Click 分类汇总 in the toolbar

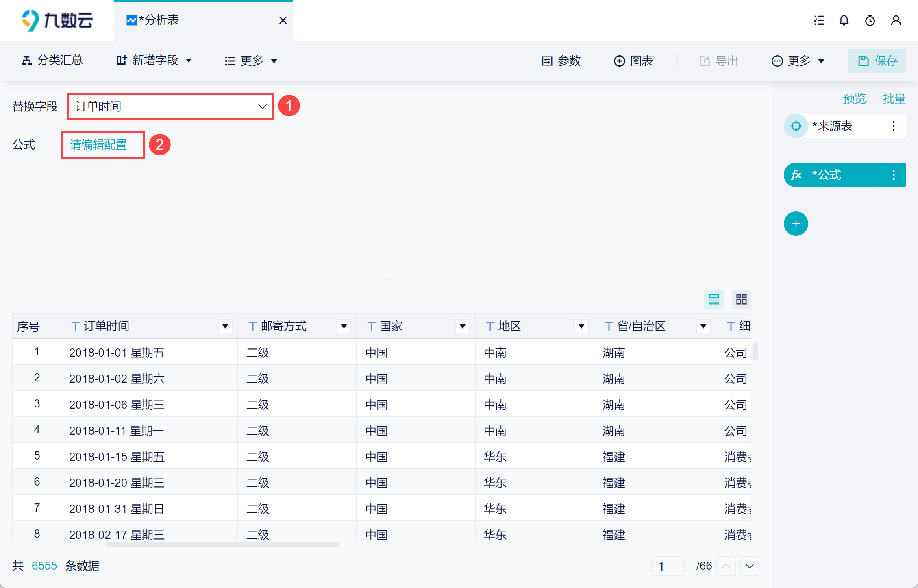tap(52, 61)
